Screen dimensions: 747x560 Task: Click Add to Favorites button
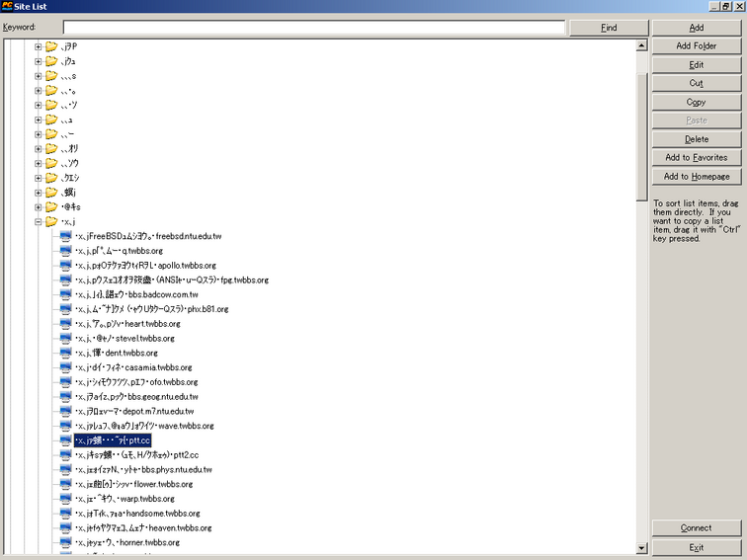click(696, 158)
